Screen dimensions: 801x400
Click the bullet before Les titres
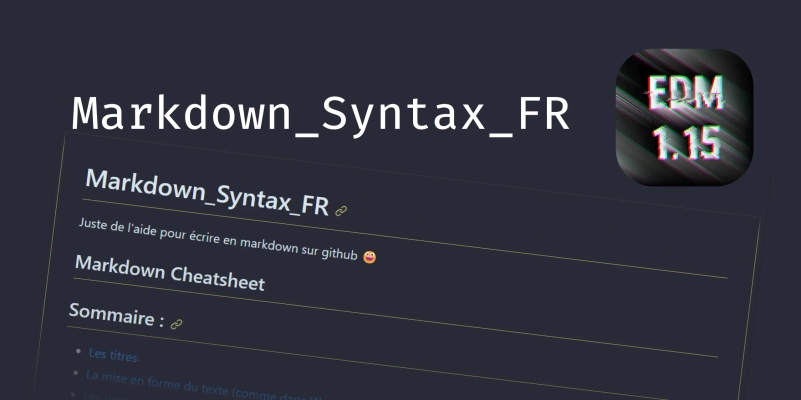click(78, 350)
